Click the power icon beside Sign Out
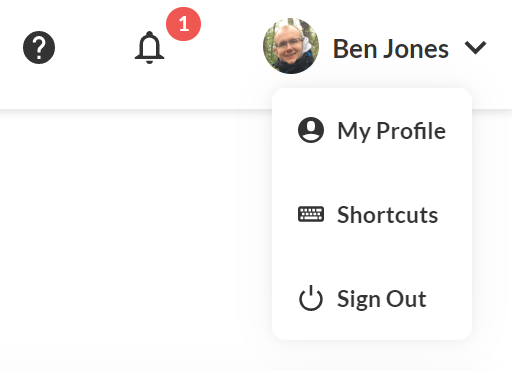The width and height of the screenshot is (512, 371). point(311,298)
